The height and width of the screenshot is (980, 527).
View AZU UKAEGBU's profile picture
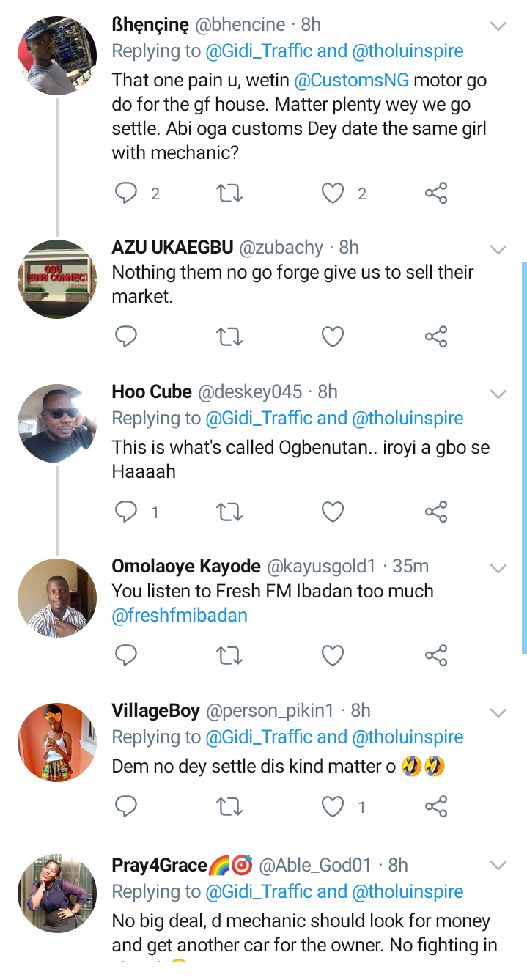pos(57,279)
